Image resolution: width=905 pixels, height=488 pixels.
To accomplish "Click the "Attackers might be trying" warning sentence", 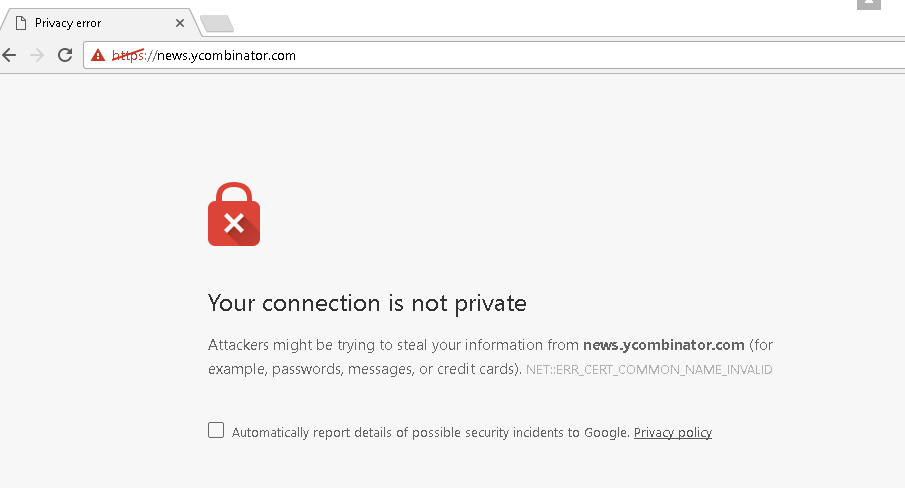I will coord(490,357).
